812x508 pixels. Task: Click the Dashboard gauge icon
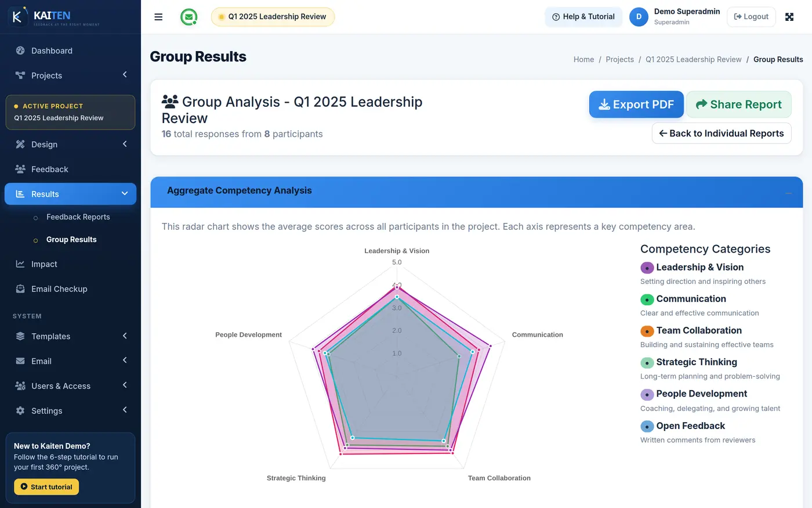point(20,51)
